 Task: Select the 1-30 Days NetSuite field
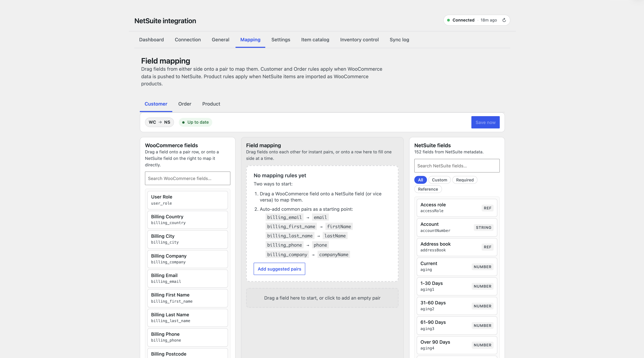[x=457, y=286]
